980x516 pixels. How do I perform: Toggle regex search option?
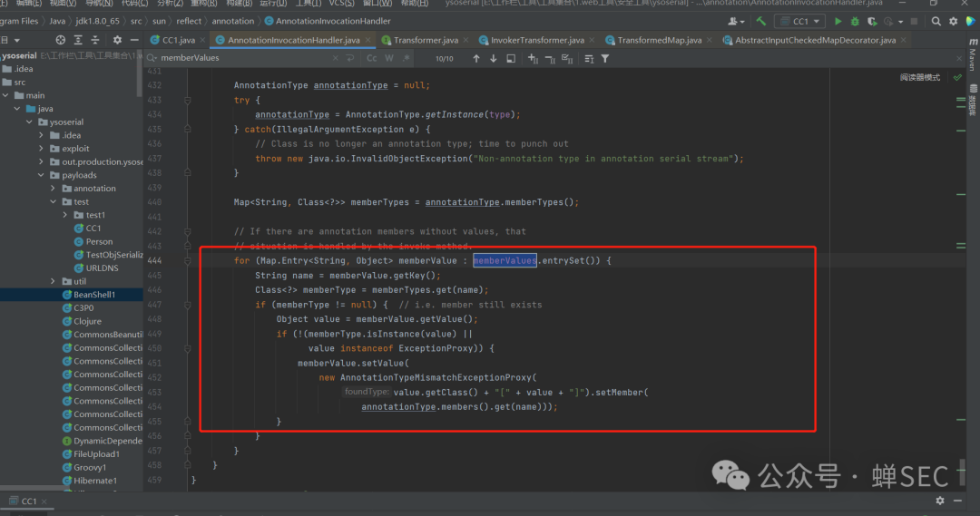coord(405,58)
